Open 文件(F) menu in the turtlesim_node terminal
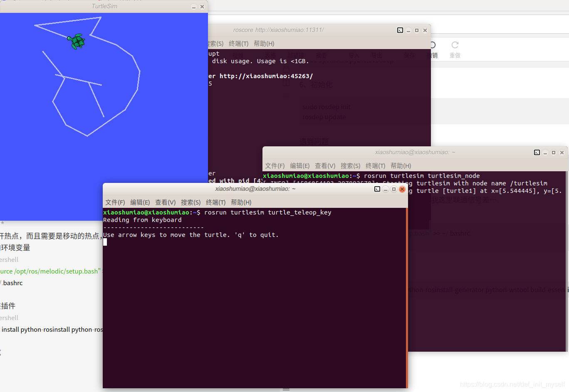This screenshot has width=569, height=392. tap(275, 166)
